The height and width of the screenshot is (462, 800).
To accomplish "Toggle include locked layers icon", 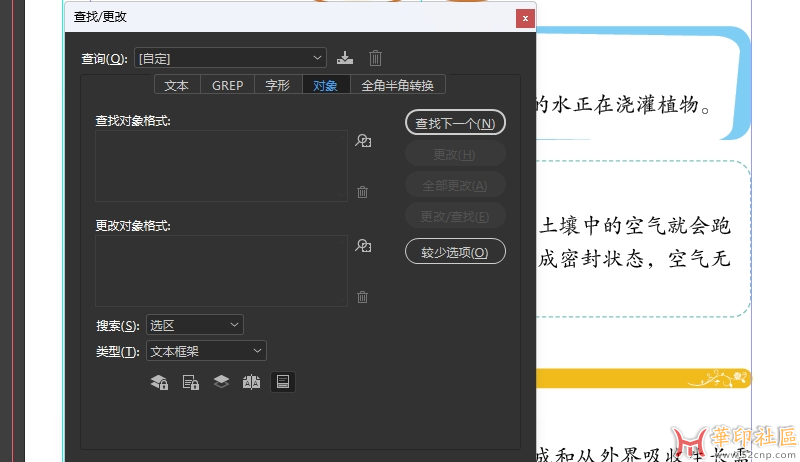I will tap(160, 382).
